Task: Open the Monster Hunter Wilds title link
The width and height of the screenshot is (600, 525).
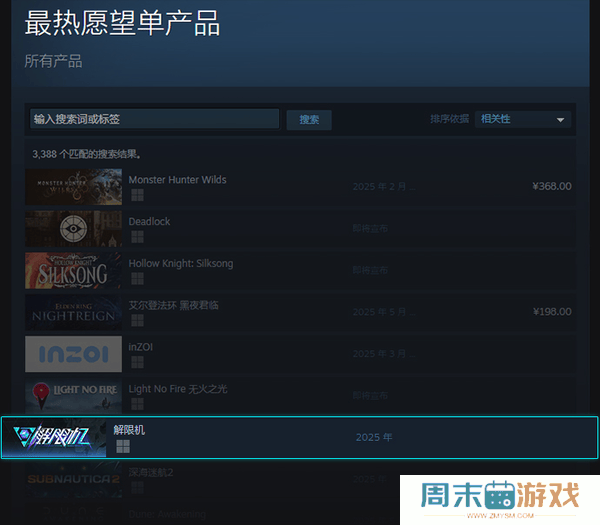Action: [x=177, y=180]
